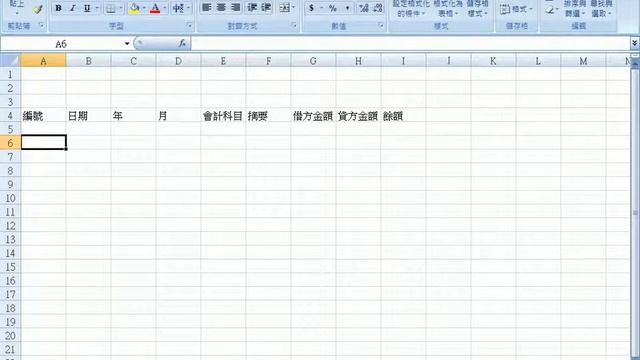The image size is (640, 360).
Task: Open Merge and Center dropdown arrow
Action: point(293,8)
